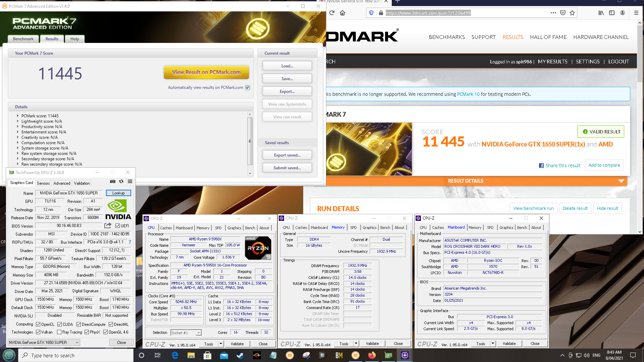Toggle the UEFI checkbox in GPU-Z
644x362 pixels.
point(118,226)
